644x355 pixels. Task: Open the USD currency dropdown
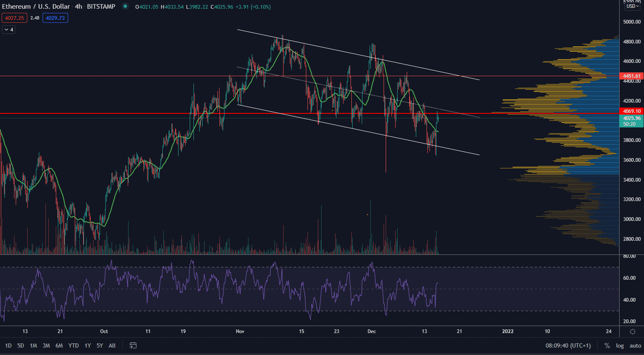[x=632, y=6]
